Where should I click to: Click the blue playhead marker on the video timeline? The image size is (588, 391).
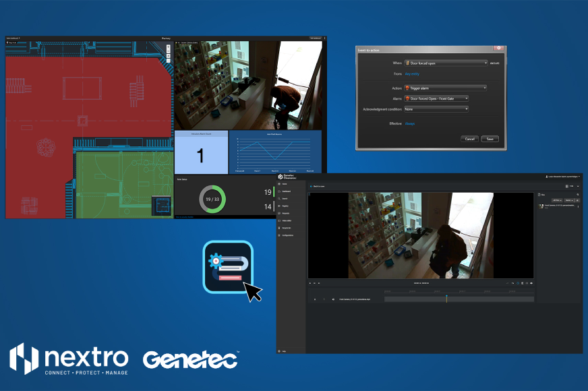(447, 296)
